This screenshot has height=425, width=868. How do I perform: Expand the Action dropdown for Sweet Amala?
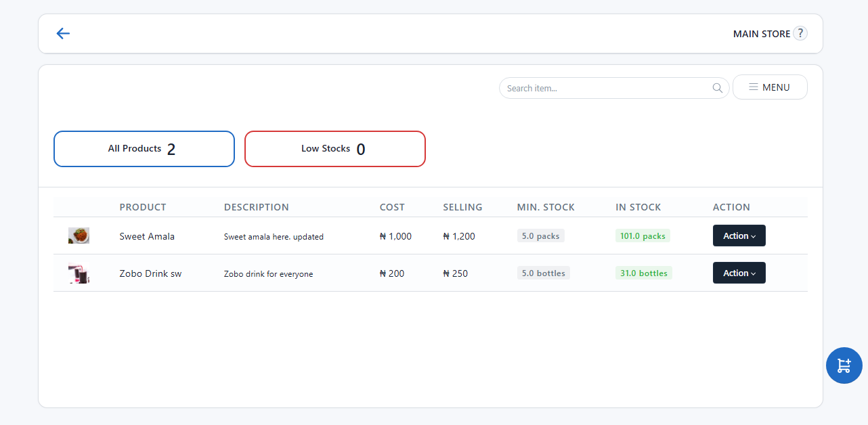click(x=739, y=236)
